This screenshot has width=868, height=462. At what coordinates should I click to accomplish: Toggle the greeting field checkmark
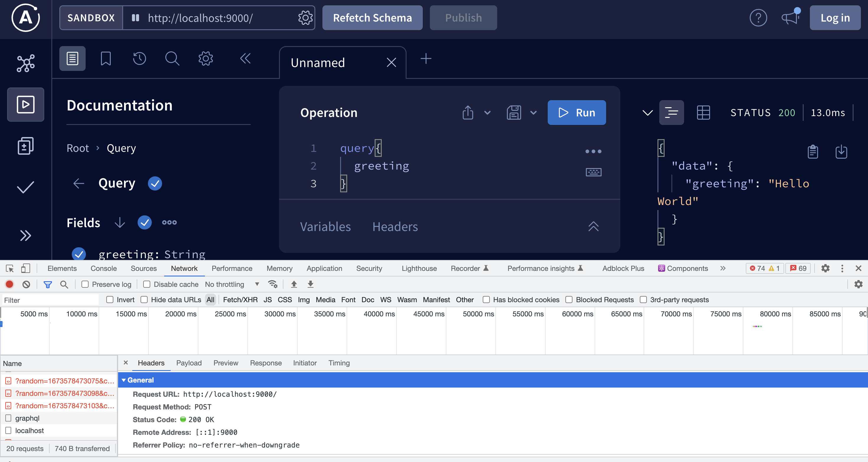click(x=79, y=254)
